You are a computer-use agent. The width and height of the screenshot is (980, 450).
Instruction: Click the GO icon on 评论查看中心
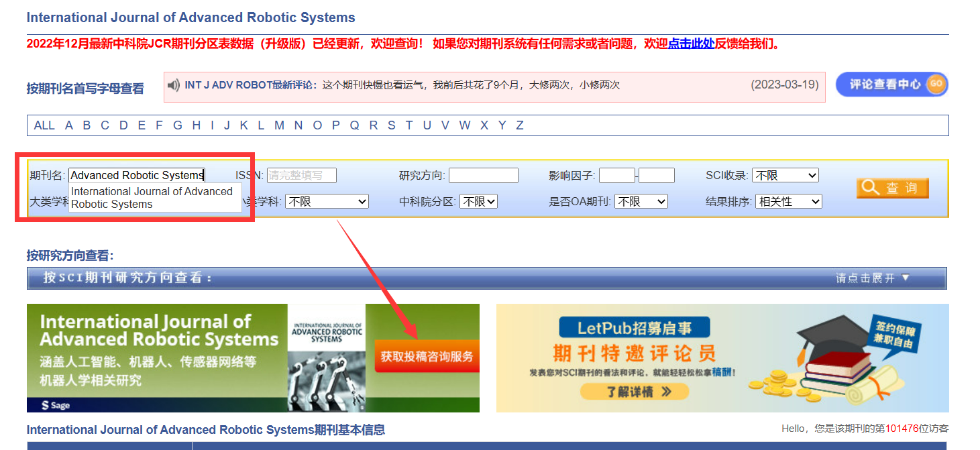click(936, 85)
